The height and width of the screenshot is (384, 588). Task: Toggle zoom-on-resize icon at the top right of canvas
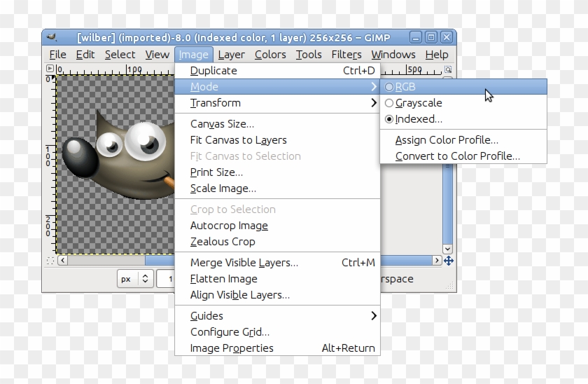click(x=448, y=69)
